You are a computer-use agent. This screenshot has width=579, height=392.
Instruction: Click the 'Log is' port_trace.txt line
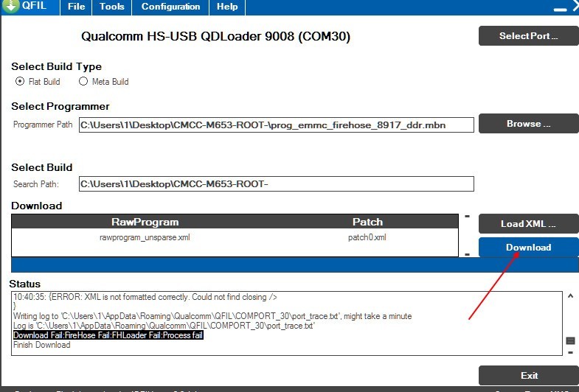tap(164, 326)
